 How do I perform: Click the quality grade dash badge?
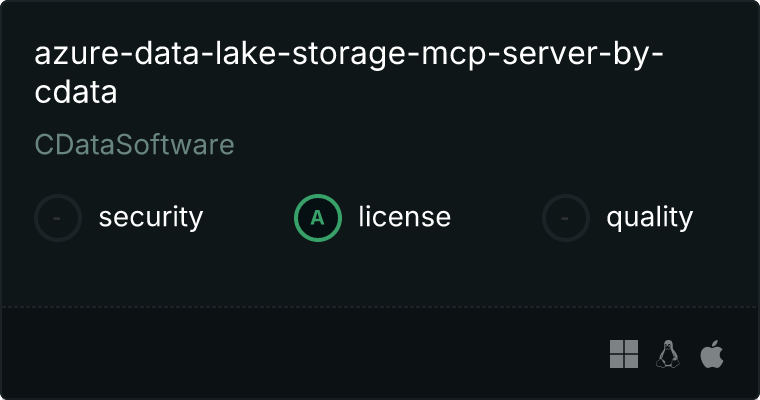click(566, 217)
